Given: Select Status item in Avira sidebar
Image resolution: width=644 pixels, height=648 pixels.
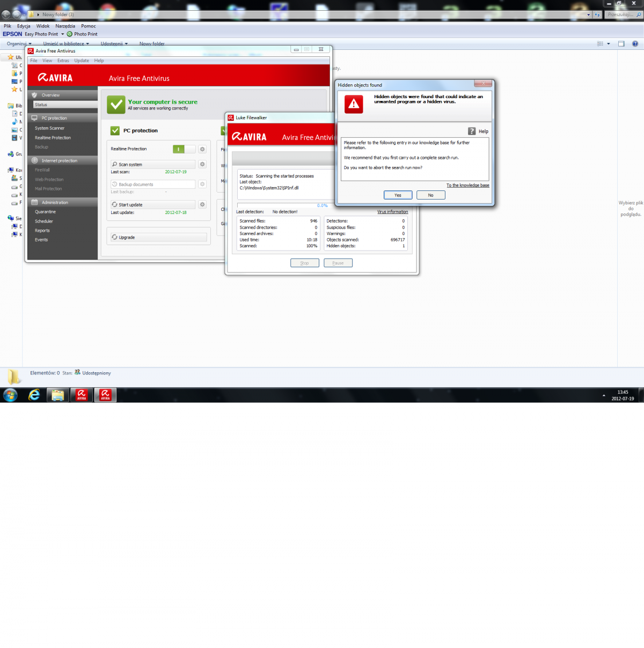Looking at the screenshot, I should 65,105.
